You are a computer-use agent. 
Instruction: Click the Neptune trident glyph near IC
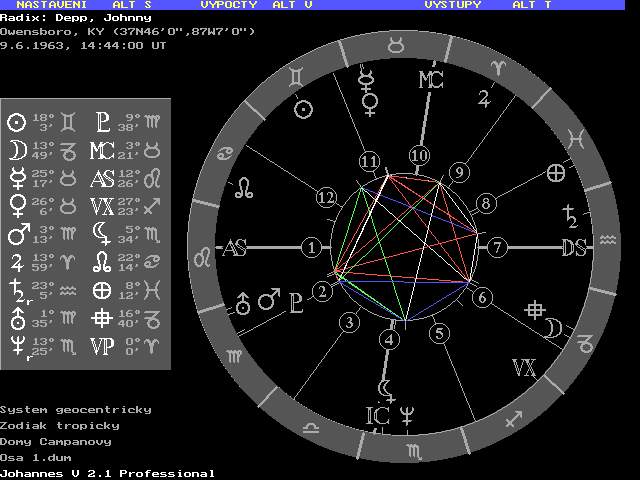pos(407,412)
